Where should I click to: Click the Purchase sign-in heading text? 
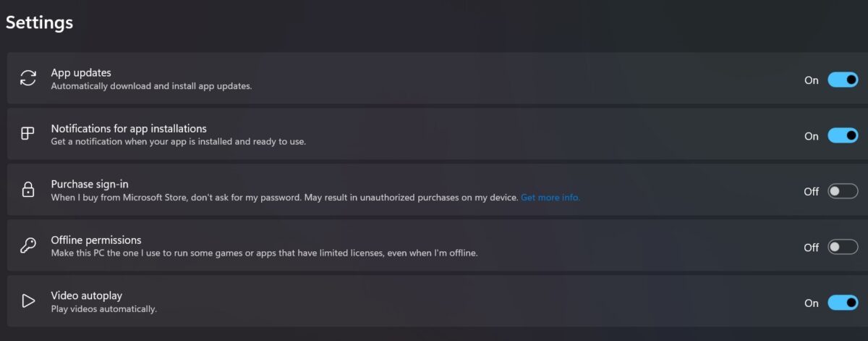pos(90,184)
